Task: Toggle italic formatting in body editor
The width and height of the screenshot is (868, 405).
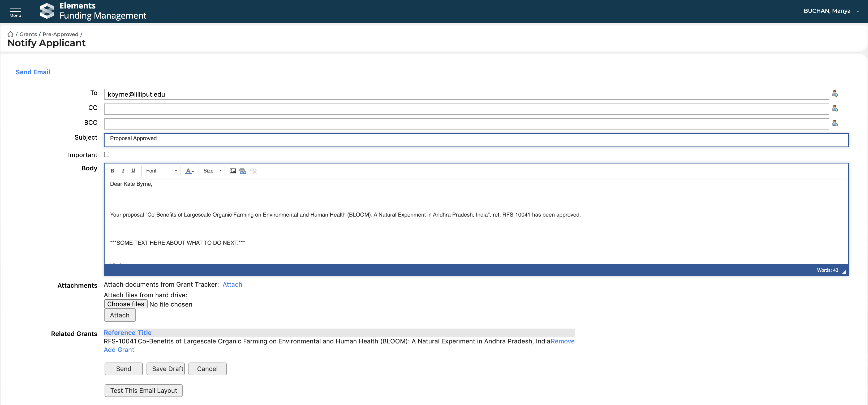Action: (123, 171)
